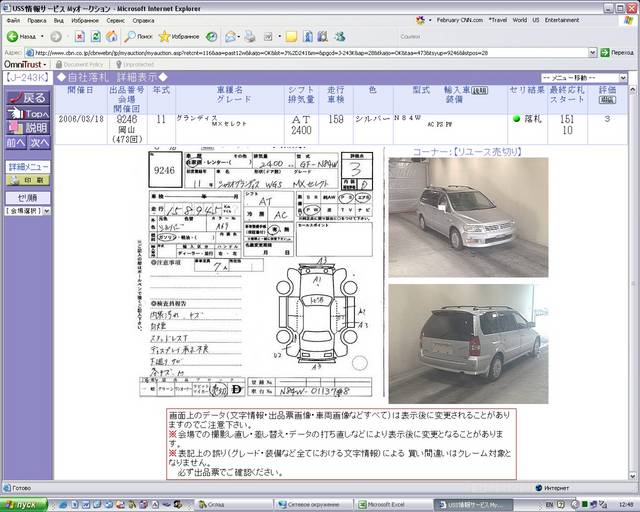Open the Сервис menu
640x512 pixels.
tap(116, 20)
